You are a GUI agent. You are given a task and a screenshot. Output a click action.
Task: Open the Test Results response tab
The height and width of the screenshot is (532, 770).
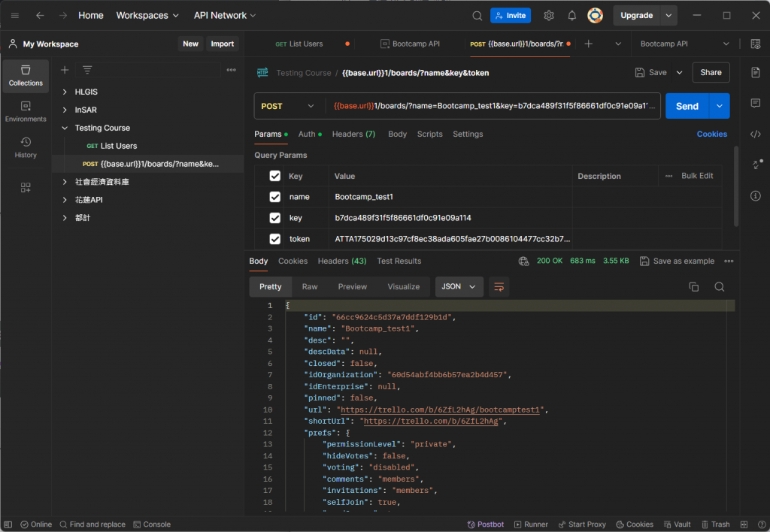399,261
